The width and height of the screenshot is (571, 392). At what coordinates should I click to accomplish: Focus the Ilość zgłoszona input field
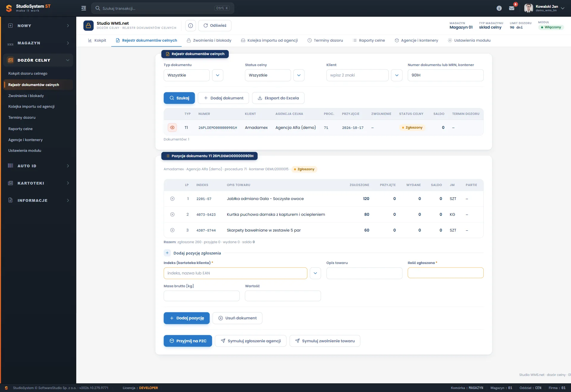click(446, 273)
